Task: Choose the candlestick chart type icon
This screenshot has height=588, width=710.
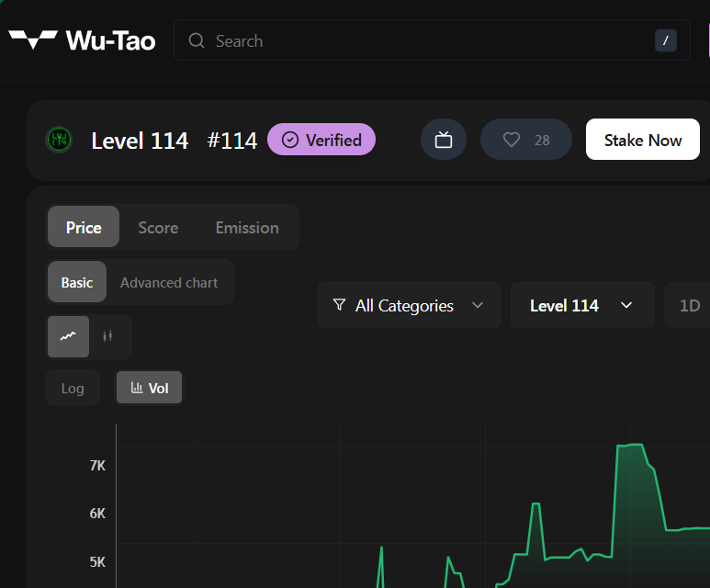Action: [x=107, y=336]
